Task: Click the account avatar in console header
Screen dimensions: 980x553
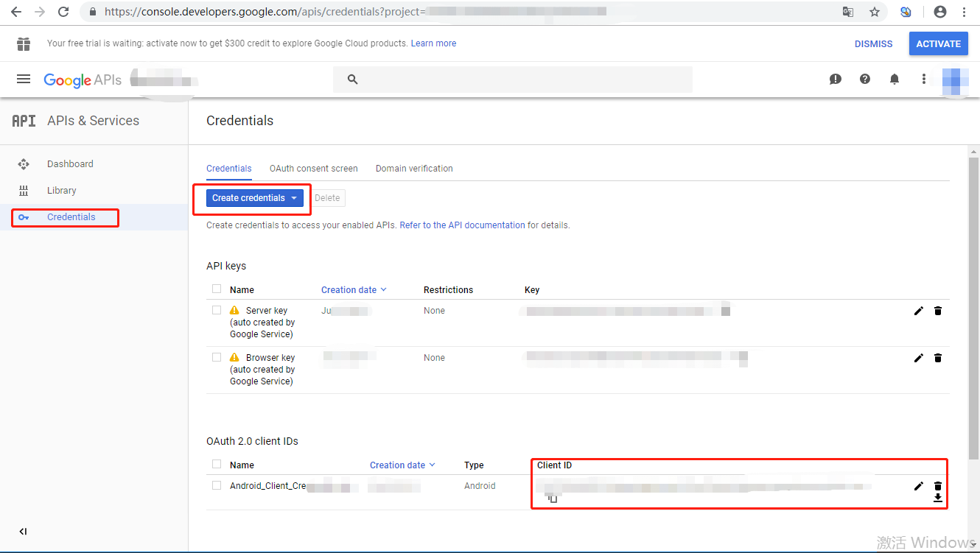Action: point(956,80)
